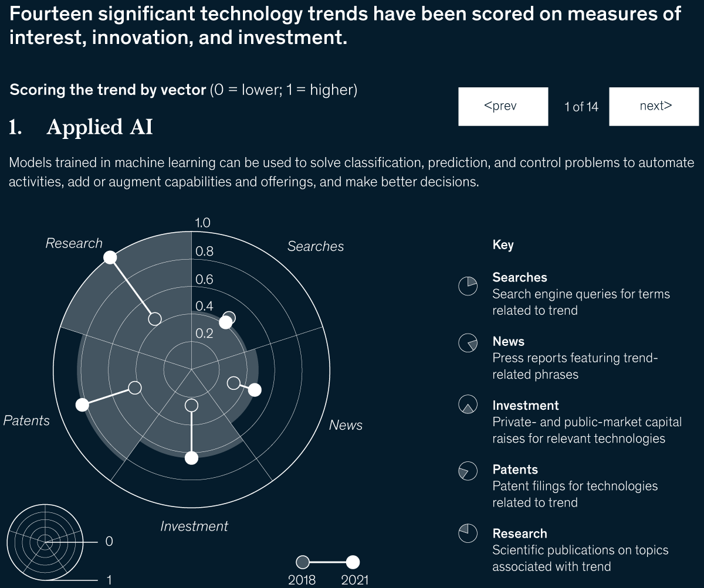Select the Research 2021 data point

click(x=110, y=257)
